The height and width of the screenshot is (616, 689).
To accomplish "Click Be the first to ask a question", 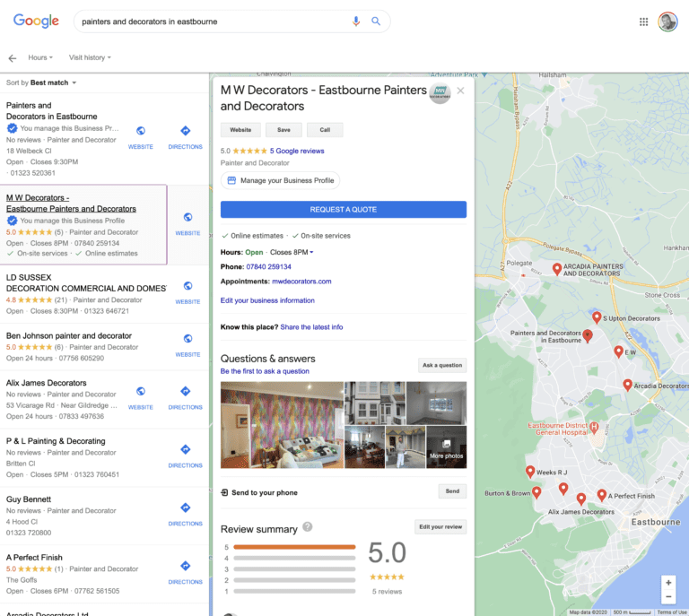I will click(x=265, y=371).
